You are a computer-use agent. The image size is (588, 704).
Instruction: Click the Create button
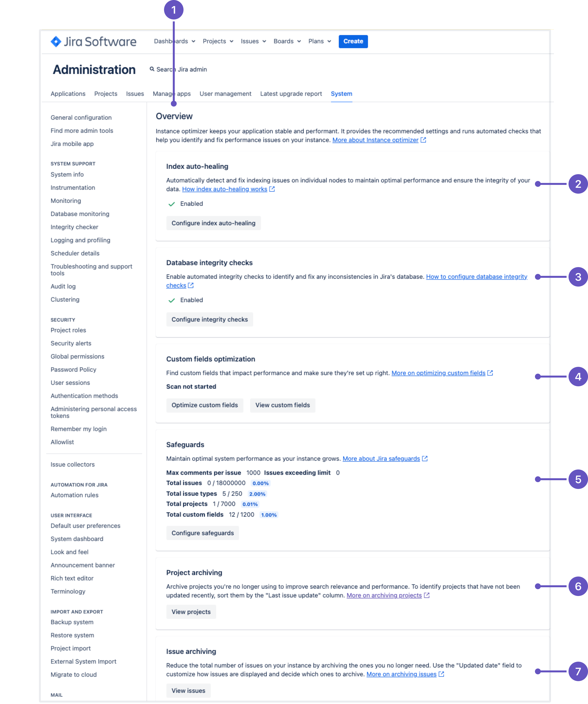click(353, 41)
